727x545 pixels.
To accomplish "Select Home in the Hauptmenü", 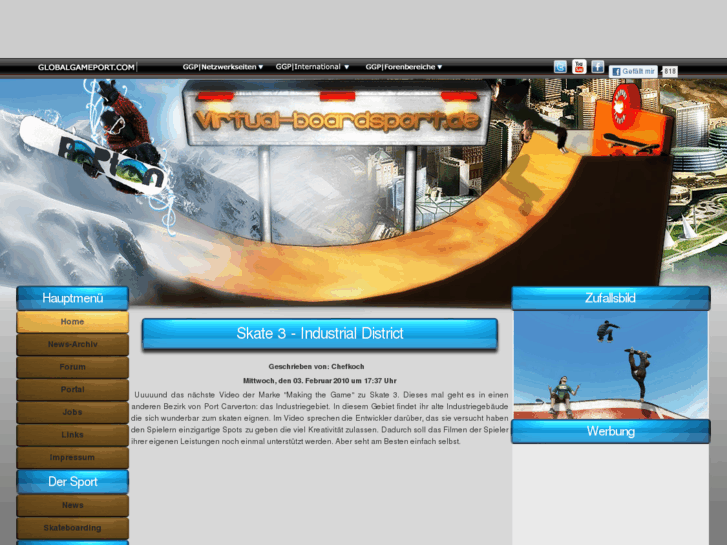I will pos(72,322).
